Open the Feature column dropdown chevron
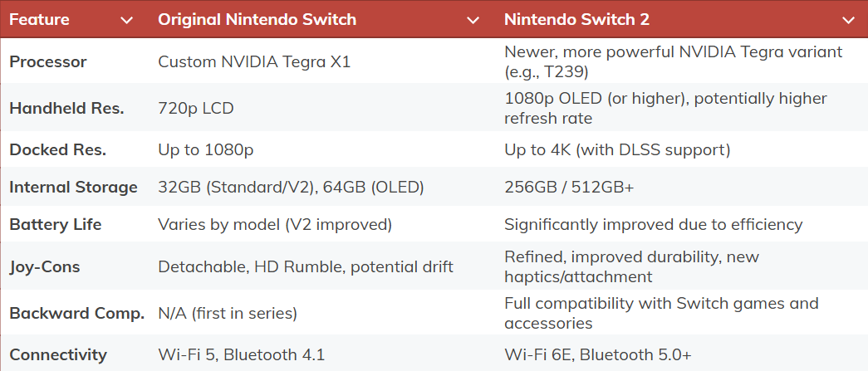 click(x=126, y=20)
